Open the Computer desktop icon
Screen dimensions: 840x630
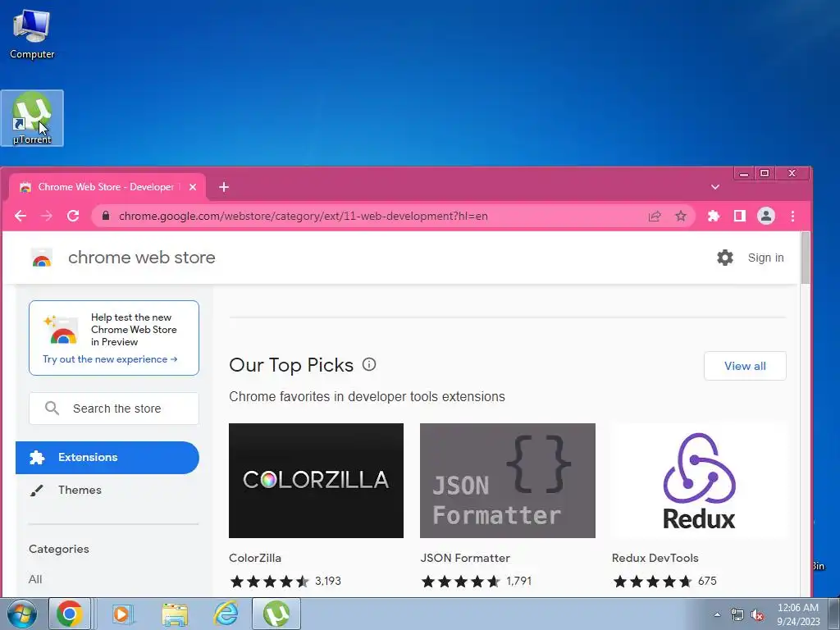click(x=32, y=34)
